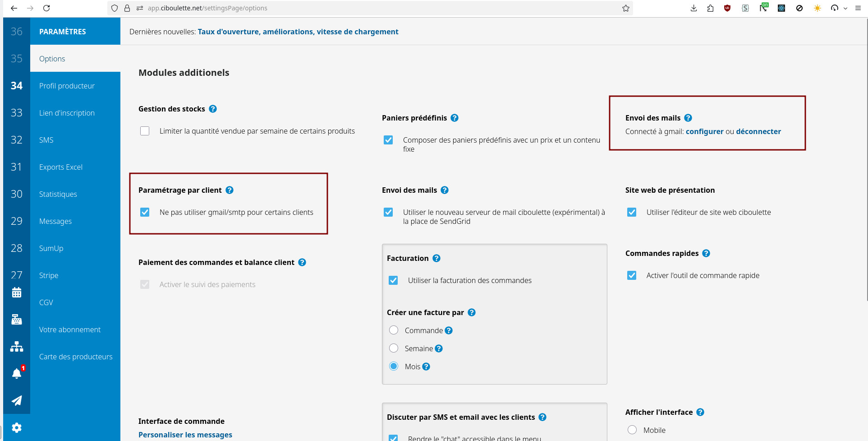The width and height of the screenshot is (868, 441).
Task: Uncheck the gmail/smtp per-client checkbox
Action: (x=145, y=212)
